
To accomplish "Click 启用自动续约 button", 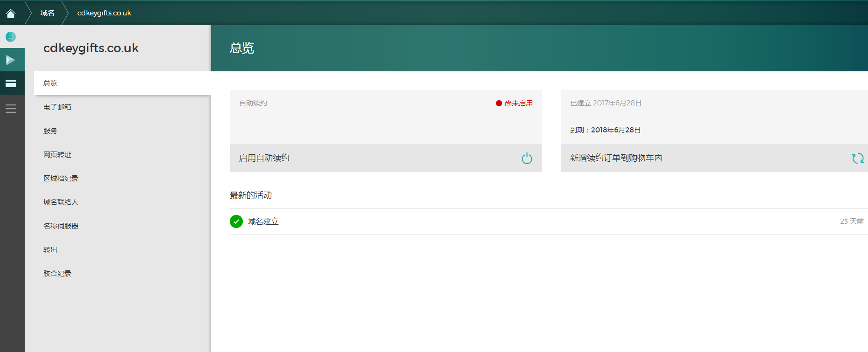I will (x=386, y=158).
